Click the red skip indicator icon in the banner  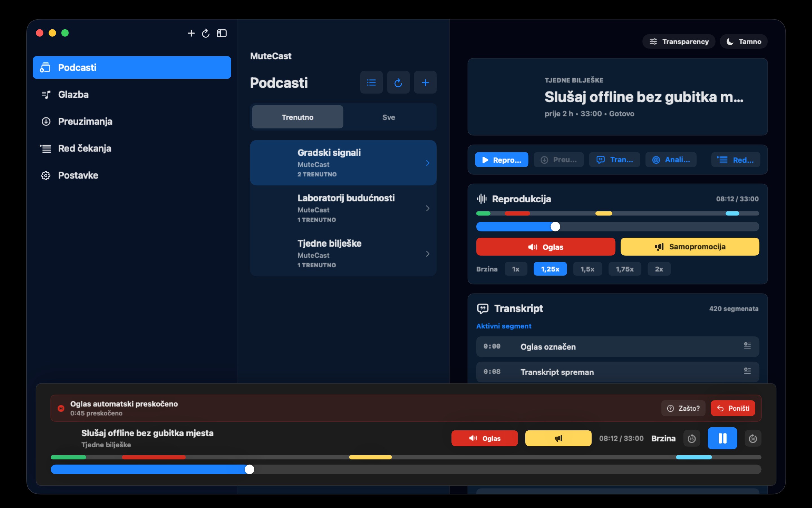(x=61, y=408)
